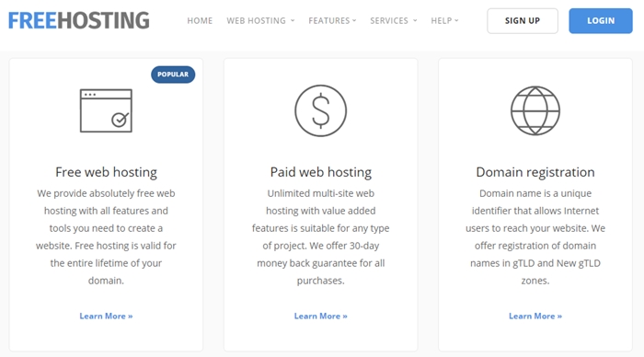Screen dimensions: 644x357
Task: Click the SIGN UP button
Action: click(x=523, y=20)
